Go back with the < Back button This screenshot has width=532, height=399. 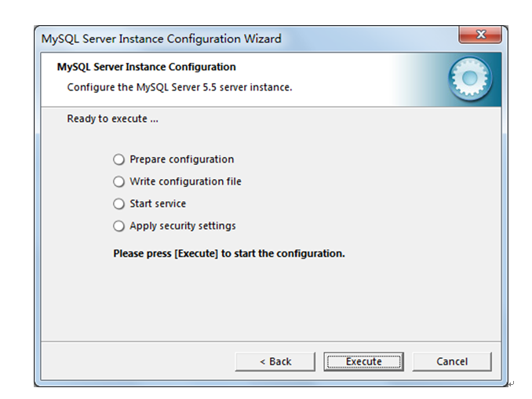275,361
